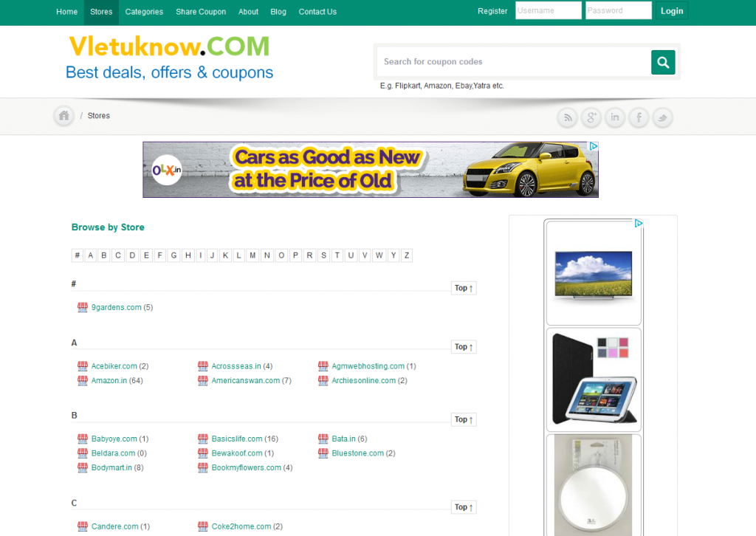The image size is (756, 536).
Task: Select letter B in the store filter
Action: click(104, 255)
